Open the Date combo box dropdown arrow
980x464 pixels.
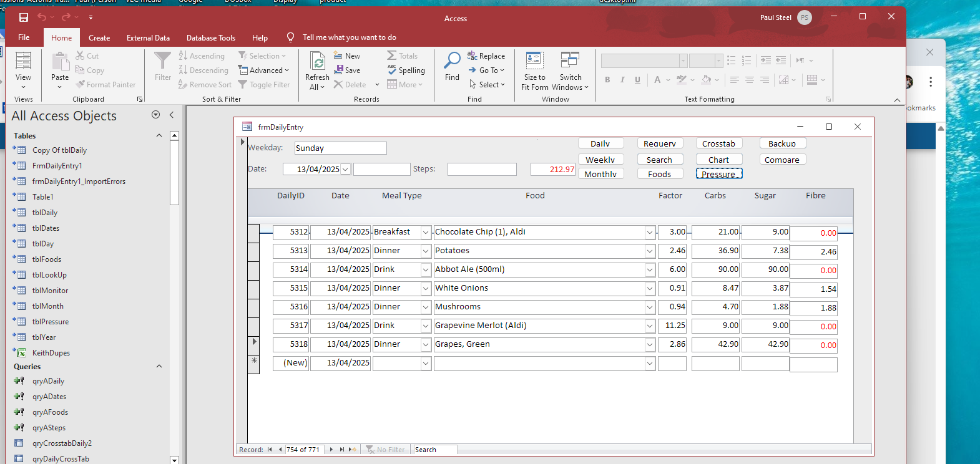coord(345,170)
